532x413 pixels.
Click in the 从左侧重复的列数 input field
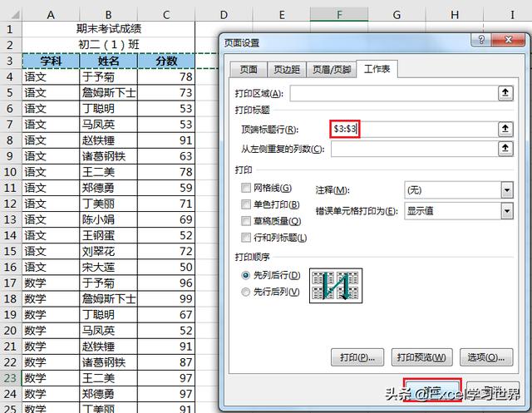(414, 149)
